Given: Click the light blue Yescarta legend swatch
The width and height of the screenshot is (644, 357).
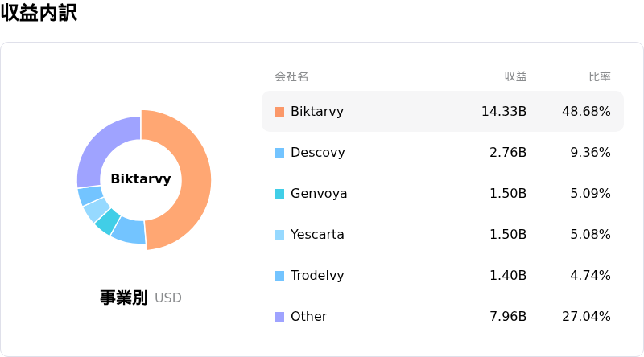Looking at the screenshot, I should tap(279, 235).
